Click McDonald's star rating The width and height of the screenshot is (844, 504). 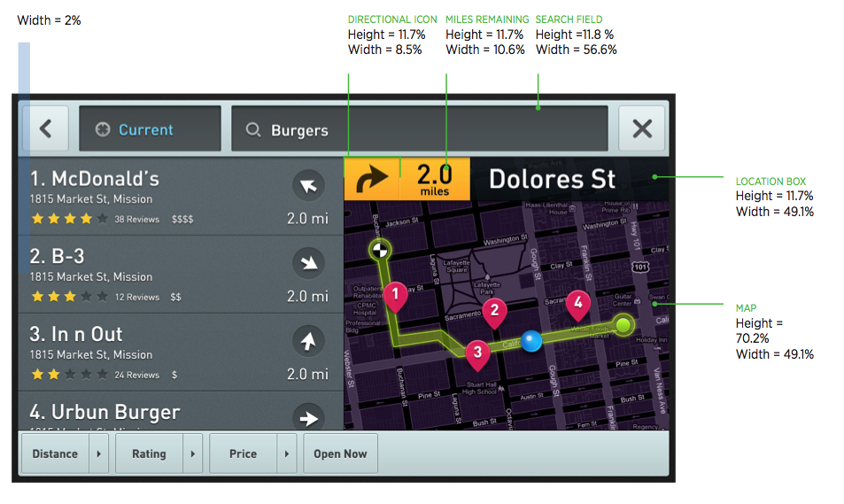[x=69, y=219]
